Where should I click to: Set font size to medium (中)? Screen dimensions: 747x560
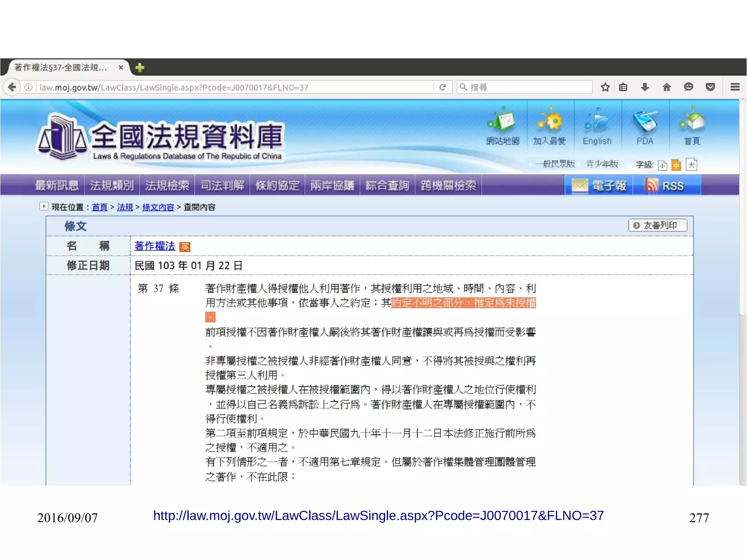click(676, 165)
